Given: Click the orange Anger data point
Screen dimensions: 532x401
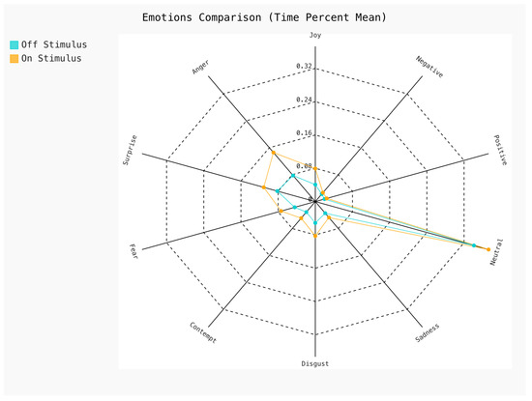Looking at the screenshot, I should click(274, 153).
